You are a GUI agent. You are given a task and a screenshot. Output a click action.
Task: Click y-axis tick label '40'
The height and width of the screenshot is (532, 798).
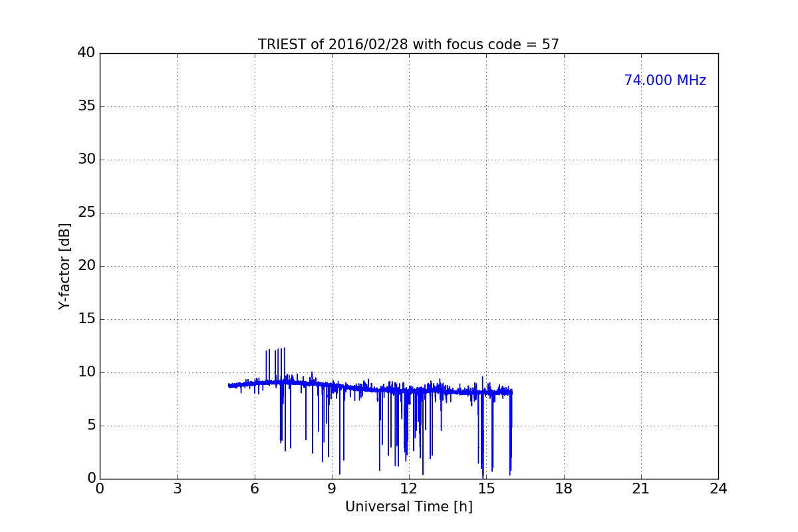[86, 53]
